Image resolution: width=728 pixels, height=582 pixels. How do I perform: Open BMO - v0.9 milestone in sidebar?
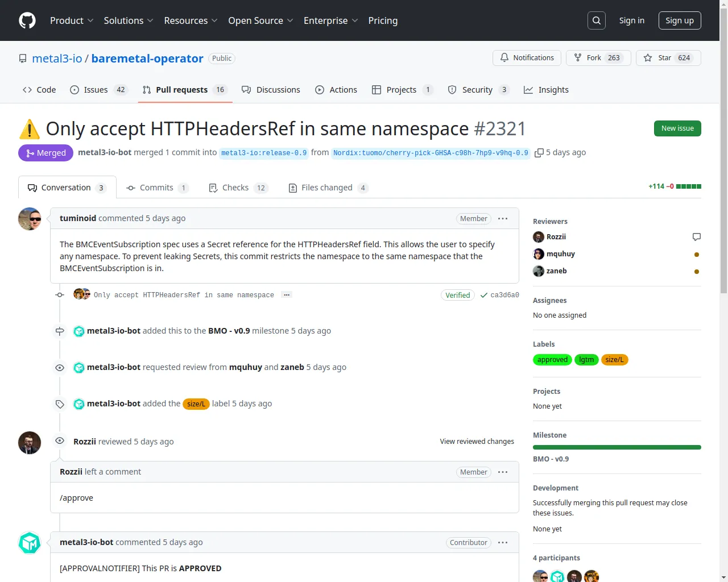(551, 459)
